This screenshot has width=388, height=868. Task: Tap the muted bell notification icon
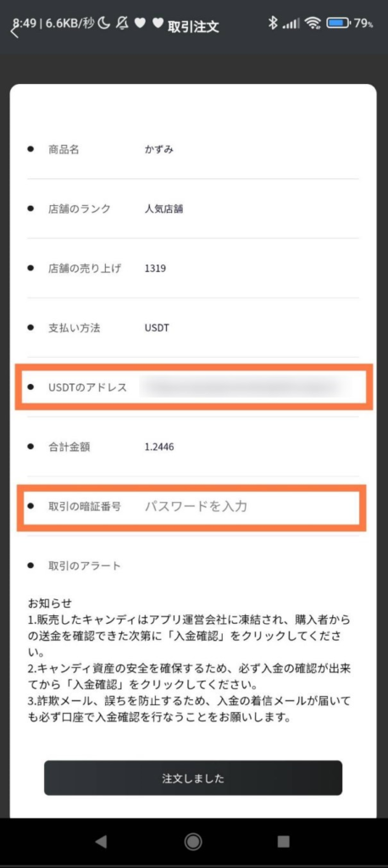pos(123,23)
